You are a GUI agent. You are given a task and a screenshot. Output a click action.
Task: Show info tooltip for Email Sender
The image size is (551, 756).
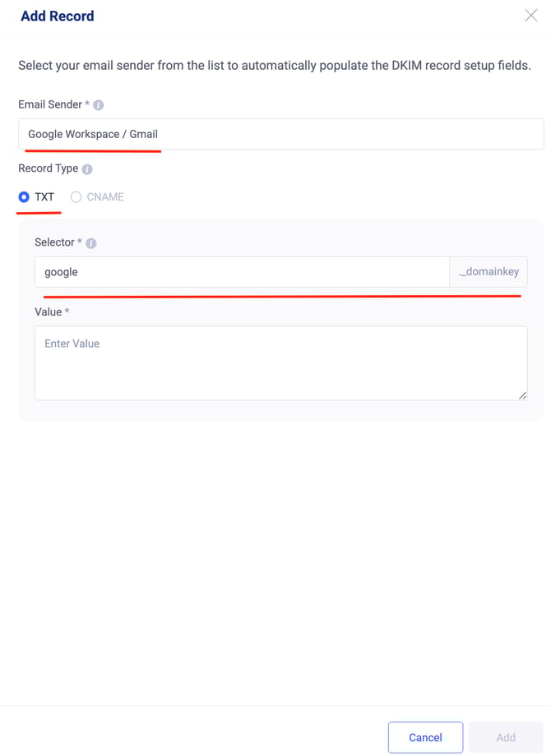[x=99, y=105]
